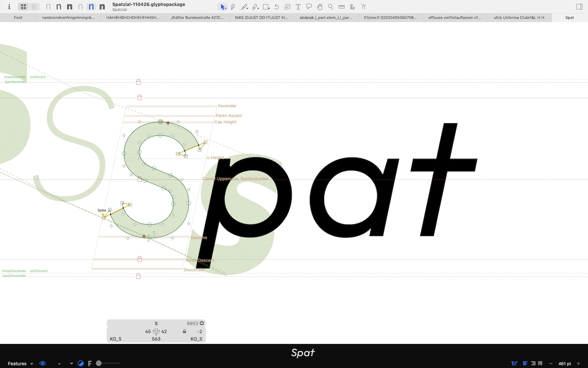Click the 461 pt zoom field
This screenshot has width=588, height=368.
click(564, 364)
